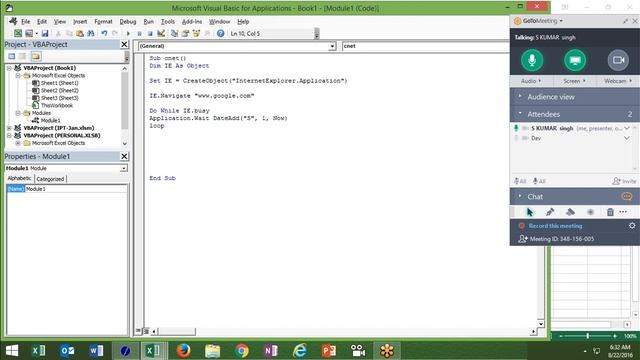Screen dimensions: 640x360
Task: Turn on the webcam button
Action: coord(618,60)
